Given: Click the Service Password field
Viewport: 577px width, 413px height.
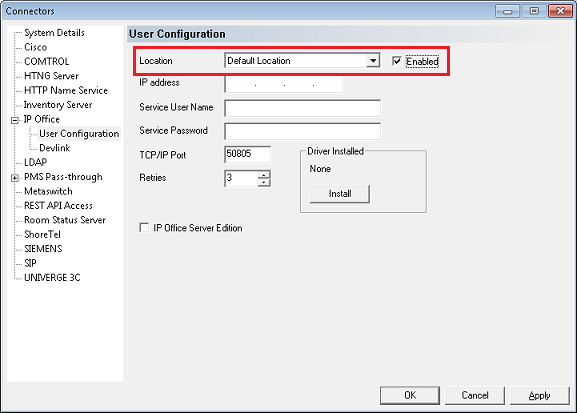Looking at the screenshot, I should pos(302,131).
